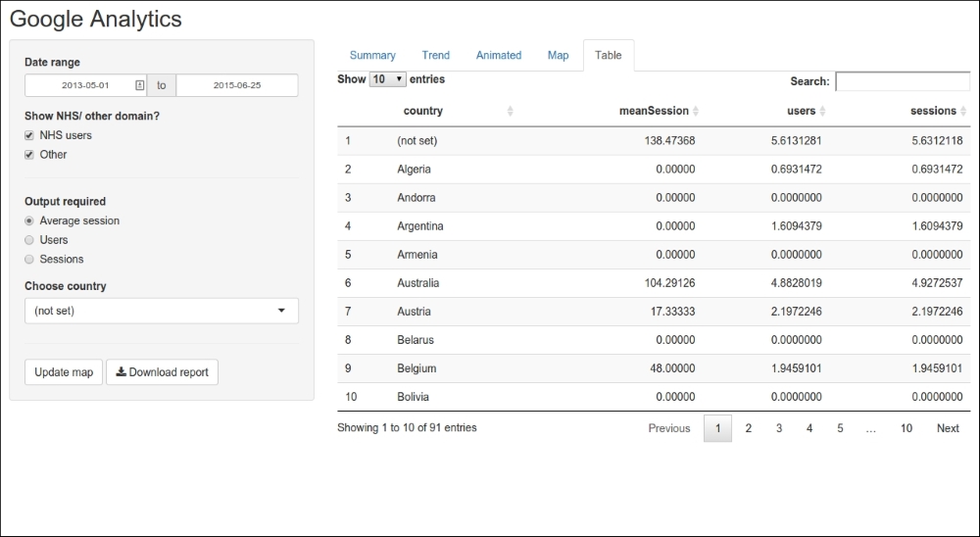Click the Australia country cell
Screen dimensions: 980x537
(x=418, y=283)
